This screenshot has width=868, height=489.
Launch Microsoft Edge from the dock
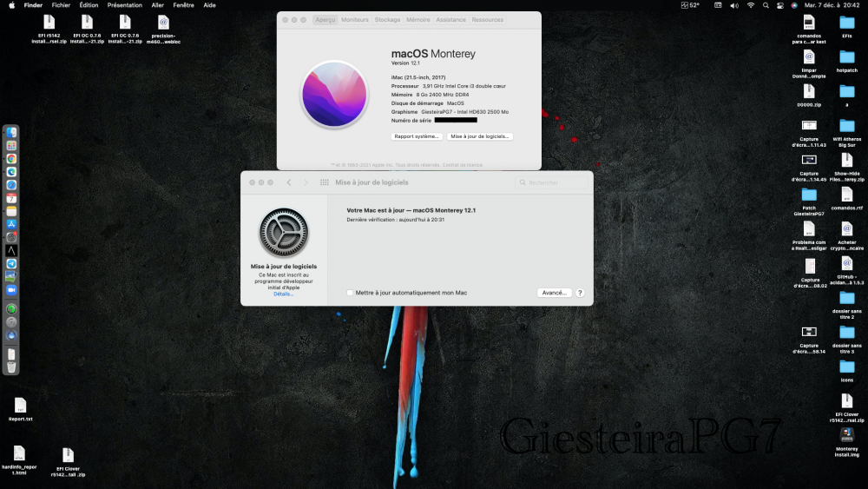11,172
